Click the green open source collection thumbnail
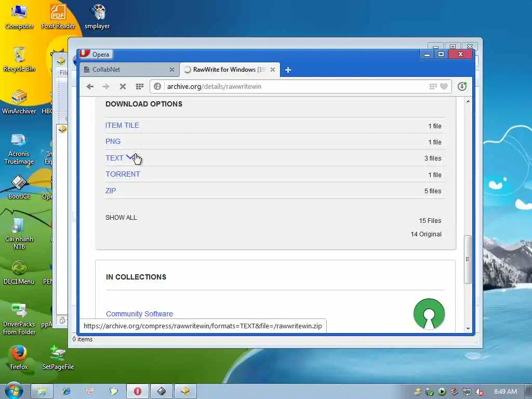 [x=429, y=314]
